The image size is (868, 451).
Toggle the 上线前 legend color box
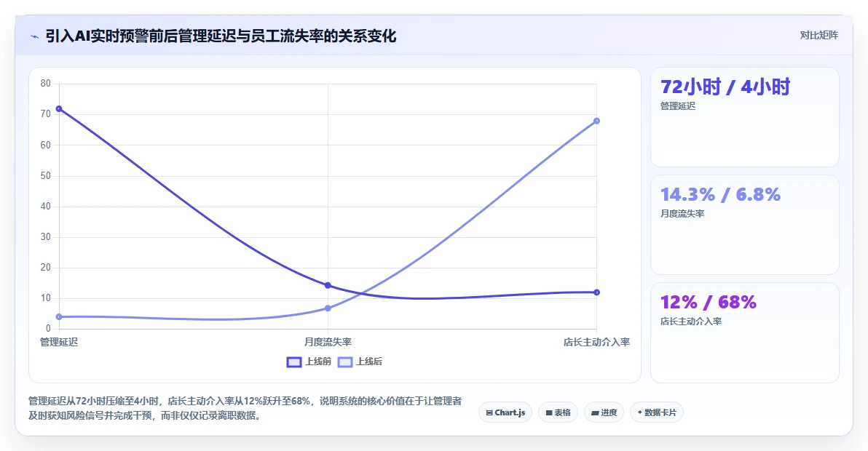(x=294, y=362)
